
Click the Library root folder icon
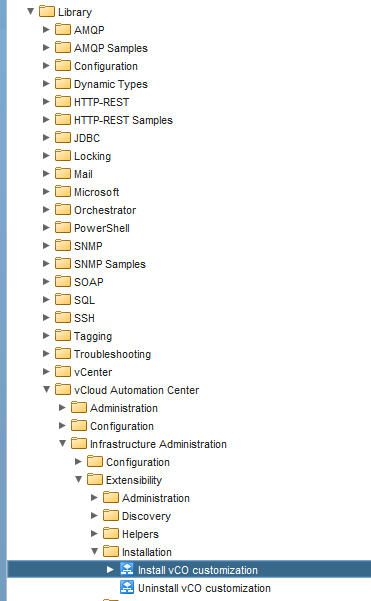[x=47, y=11]
